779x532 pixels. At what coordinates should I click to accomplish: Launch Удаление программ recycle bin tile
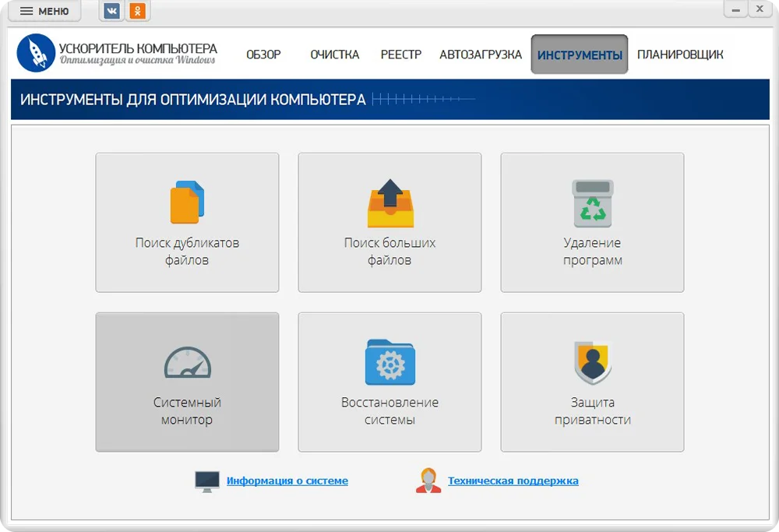pyautogui.click(x=592, y=222)
